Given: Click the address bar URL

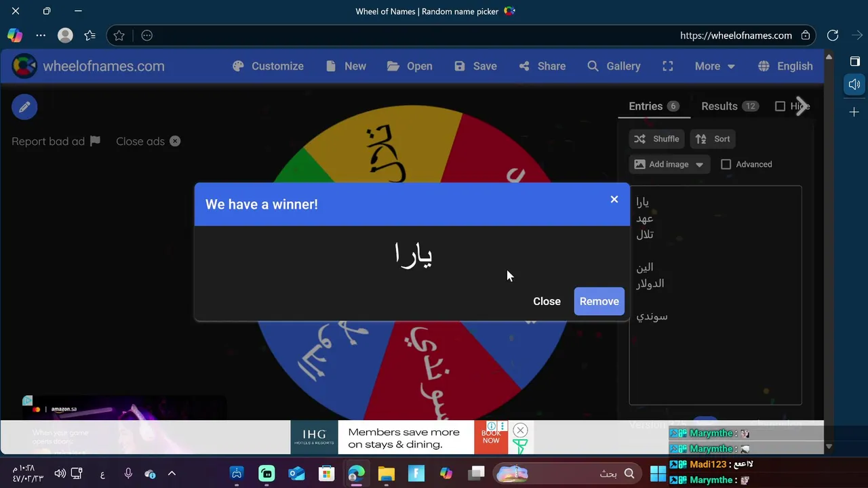Looking at the screenshot, I should pyautogui.click(x=736, y=35).
